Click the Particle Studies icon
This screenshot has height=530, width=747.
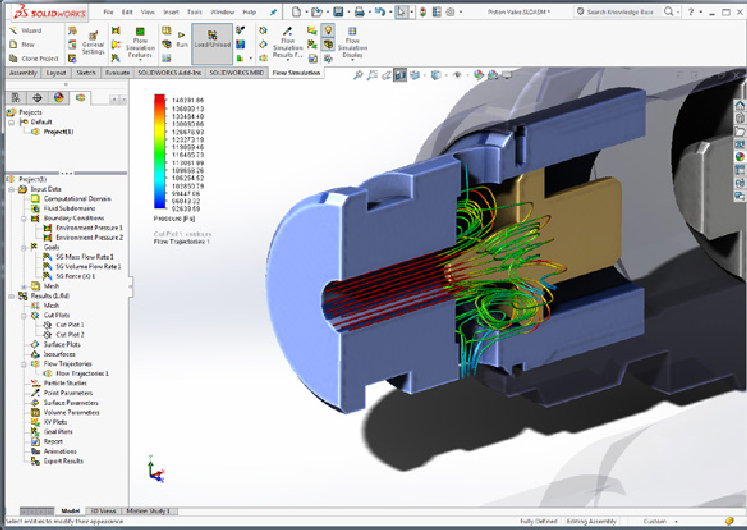(x=35, y=383)
